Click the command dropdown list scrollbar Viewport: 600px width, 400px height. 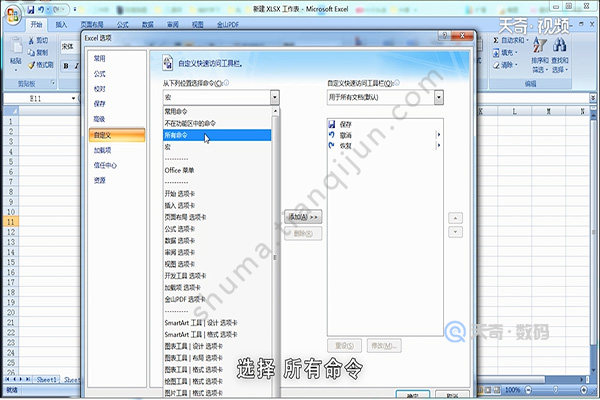(x=275, y=256)
